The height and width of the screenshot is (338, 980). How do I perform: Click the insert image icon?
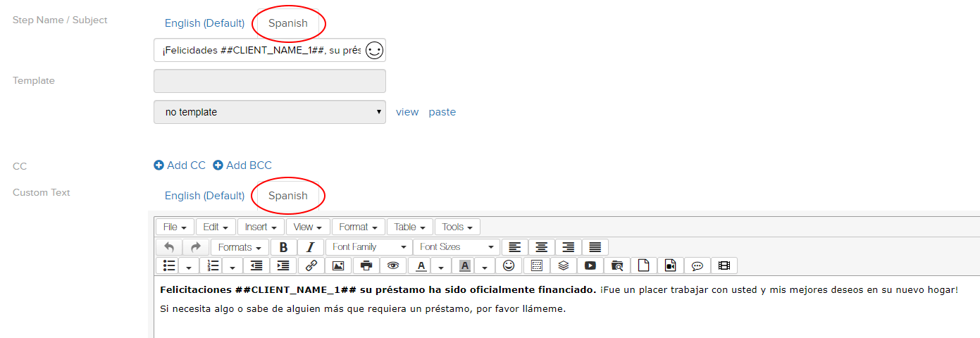point(338,265)
